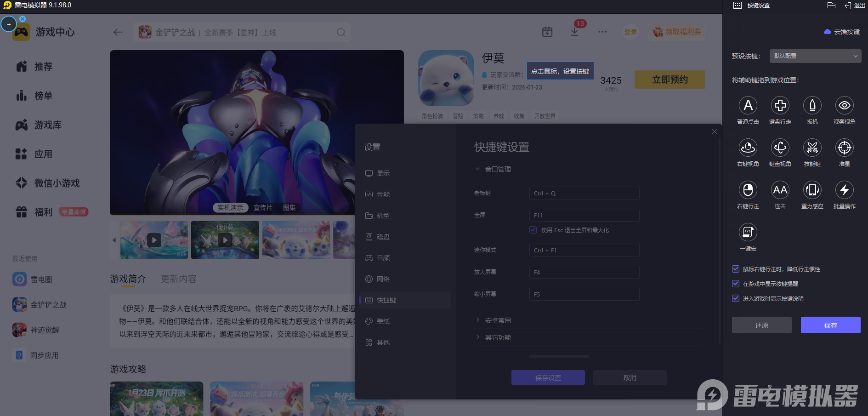Click the search magnifier icon
The image size is (868, 416).
(341, 32)
